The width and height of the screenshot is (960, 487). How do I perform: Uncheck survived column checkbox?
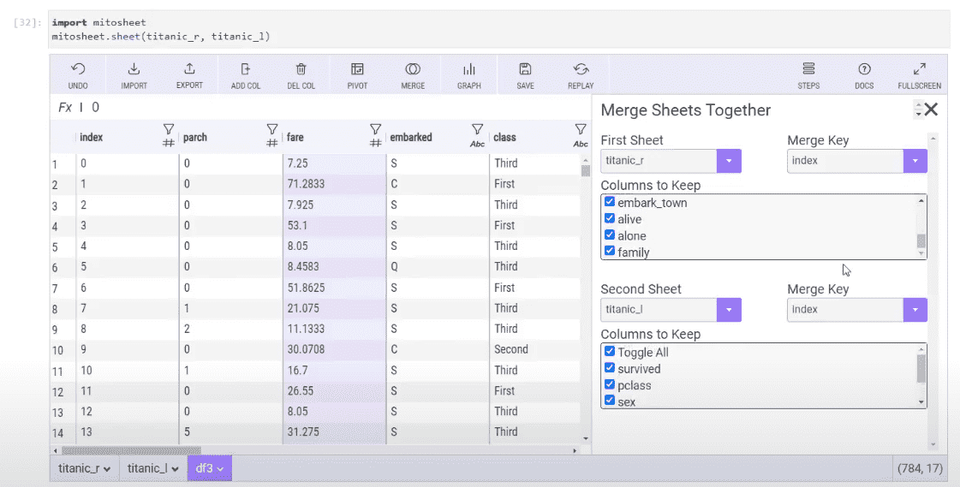click(609, 368)
